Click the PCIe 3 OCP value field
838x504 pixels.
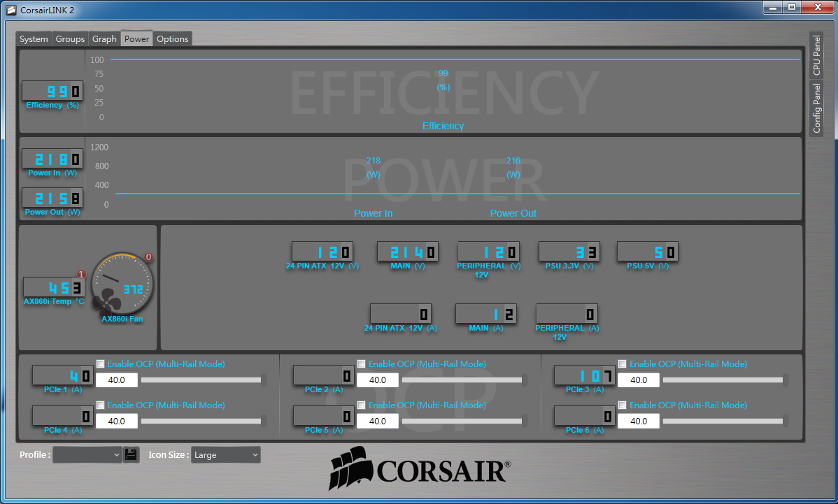point(639,380)
